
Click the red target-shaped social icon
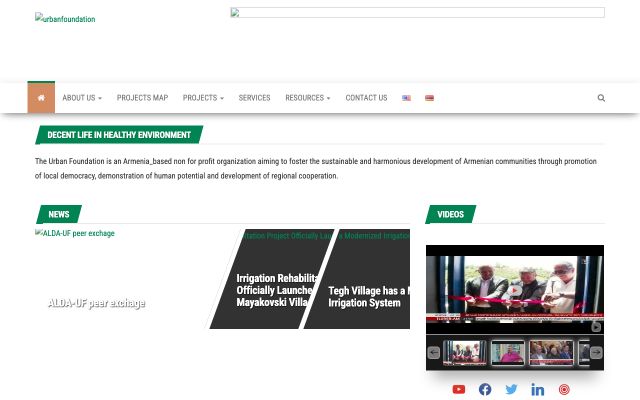[x=564, y=389]
